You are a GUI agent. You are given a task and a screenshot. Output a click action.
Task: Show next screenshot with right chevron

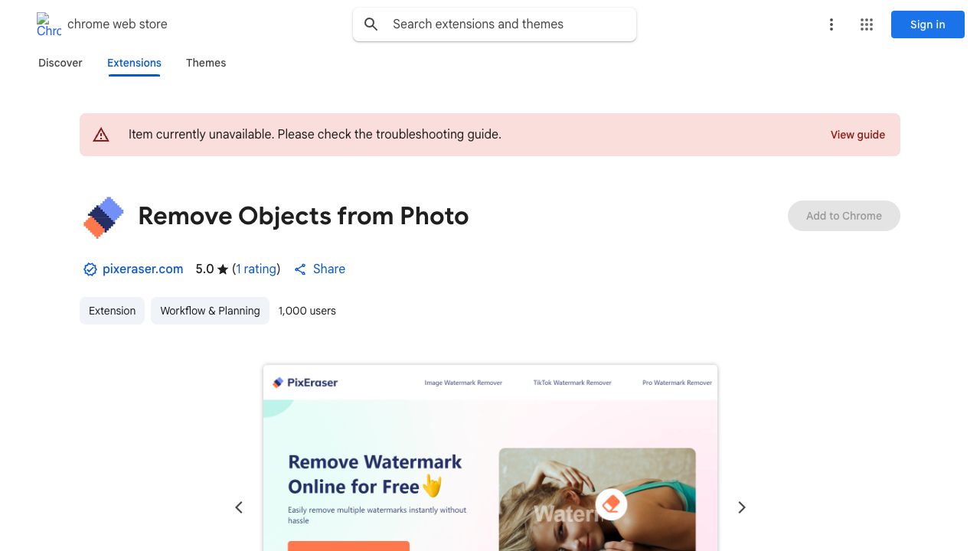(x=741, y=507)
